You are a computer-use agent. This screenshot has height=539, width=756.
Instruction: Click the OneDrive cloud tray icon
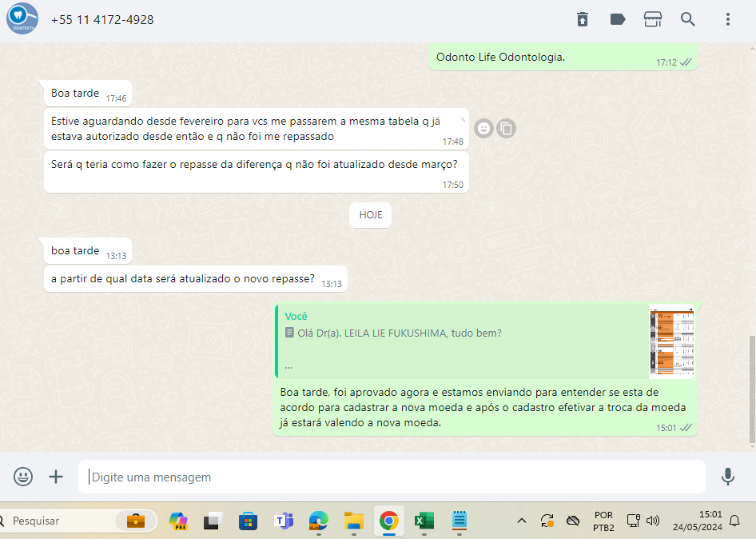(x=573, y=521)
